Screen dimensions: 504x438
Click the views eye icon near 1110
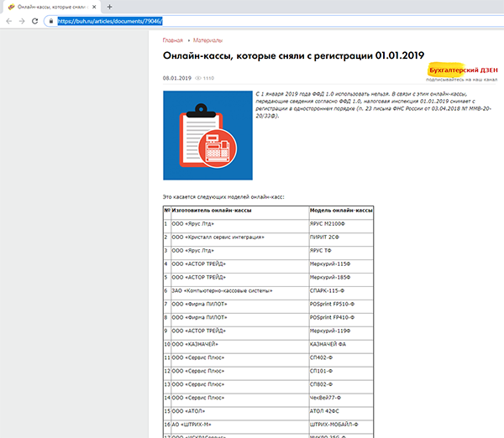(198, 78)
